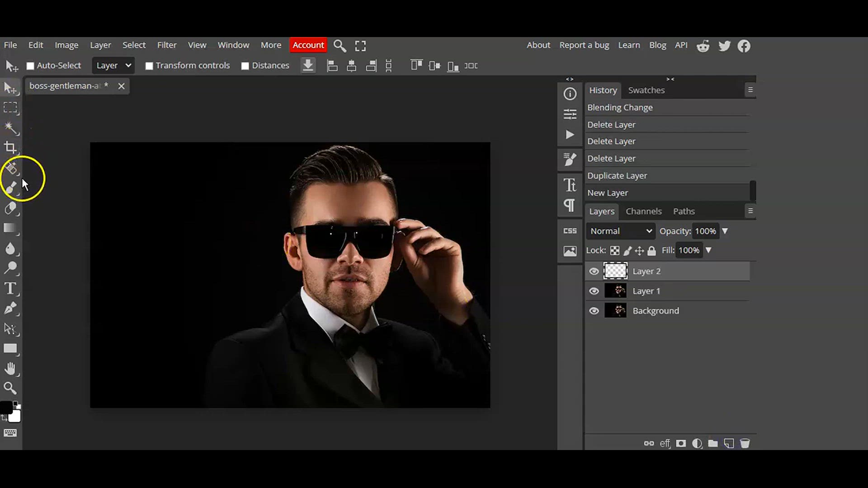This screenshot has height=488, width=868.
Task: Open the Properties sliders panel icon
Action: (x=570, y=114)
